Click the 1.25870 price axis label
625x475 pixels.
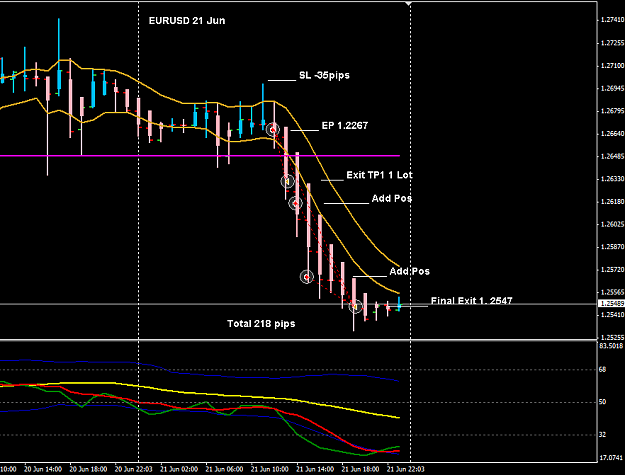612,247
